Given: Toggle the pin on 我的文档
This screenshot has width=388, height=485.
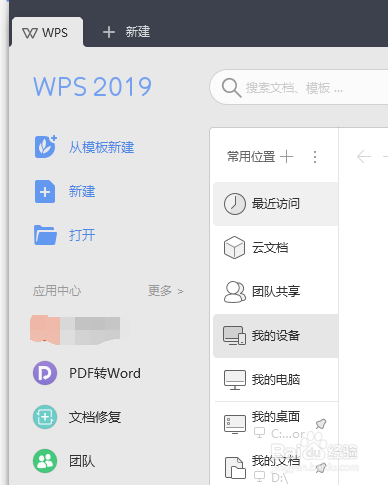Looking at the screenshot, I should point(321,467).
